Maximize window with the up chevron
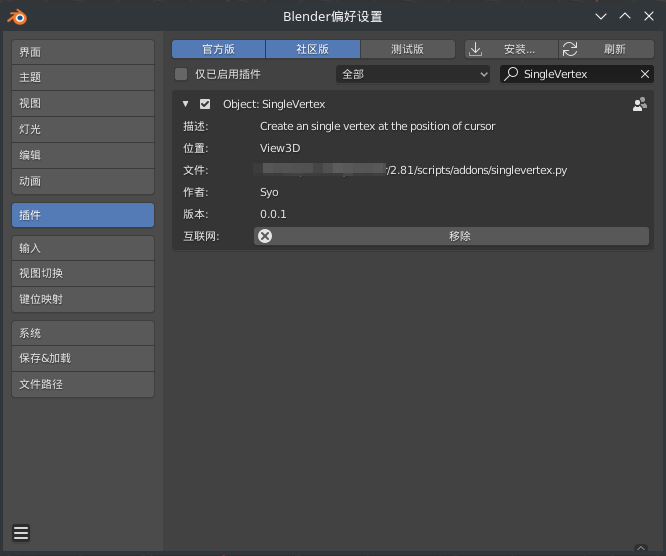This screenshot has width=666, height=556. coord(625,16)
